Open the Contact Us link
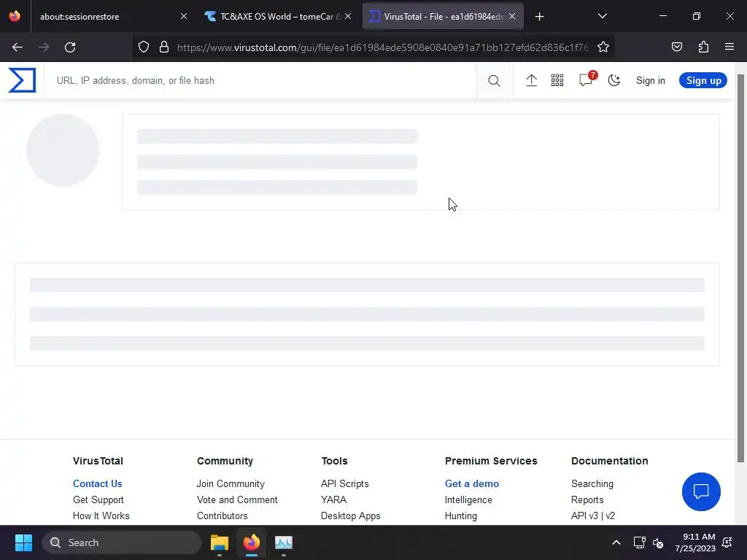747x560 pixels. tap(97, 483)
